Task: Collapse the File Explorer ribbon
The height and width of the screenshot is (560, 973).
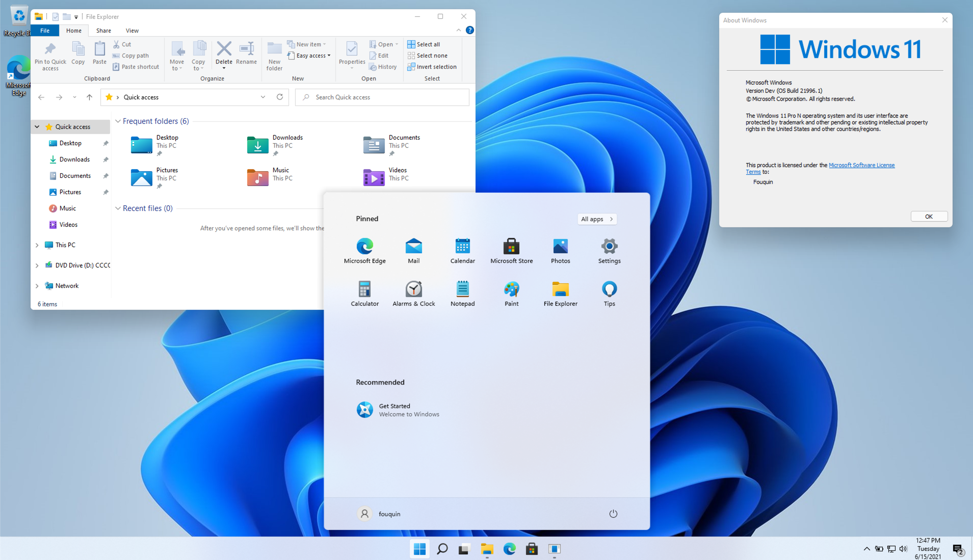Action: (x=458, y=30)
